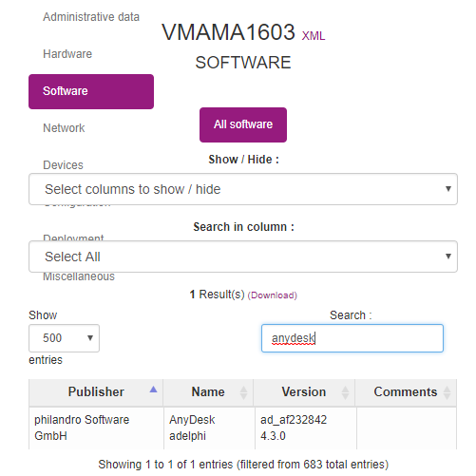
Task: Download the search results
Action: (x=273, y=295)
